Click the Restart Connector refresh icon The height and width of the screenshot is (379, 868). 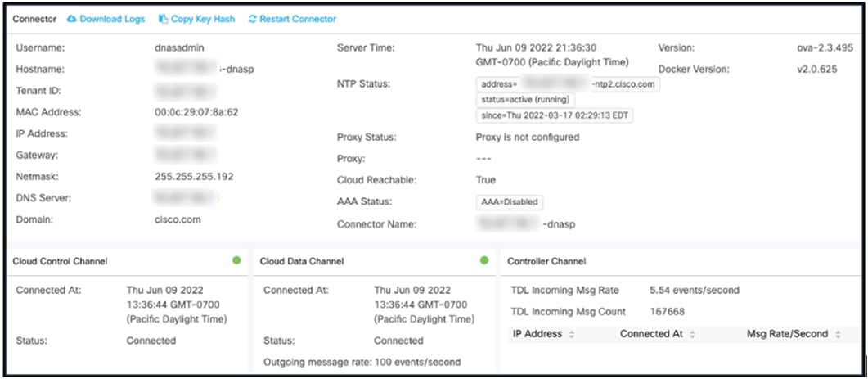(252, 19)
